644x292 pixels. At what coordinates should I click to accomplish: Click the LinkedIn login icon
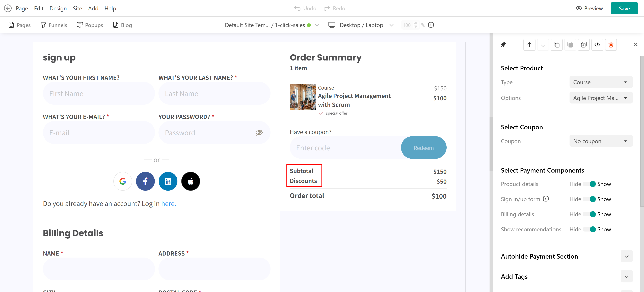(168, 181)
